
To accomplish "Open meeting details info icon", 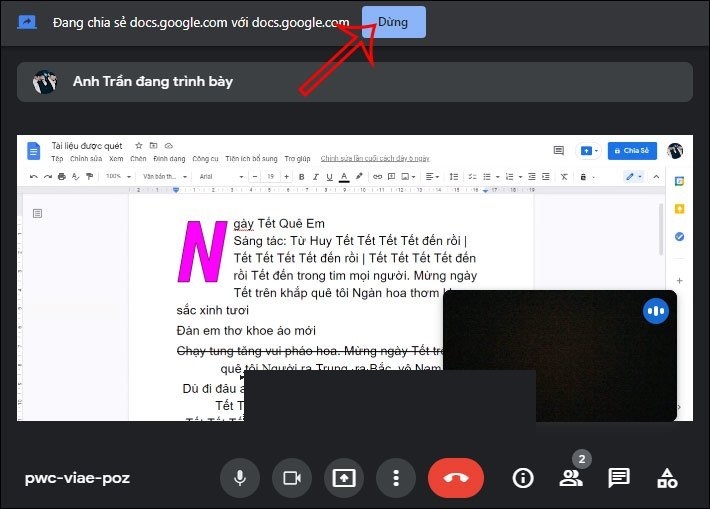I will [522, 478].
